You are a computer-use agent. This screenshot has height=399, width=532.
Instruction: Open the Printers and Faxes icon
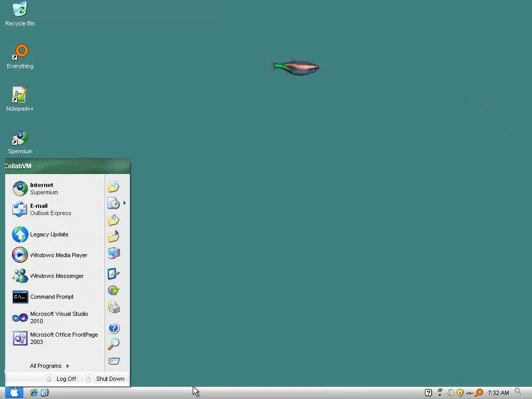coord(114,307)
